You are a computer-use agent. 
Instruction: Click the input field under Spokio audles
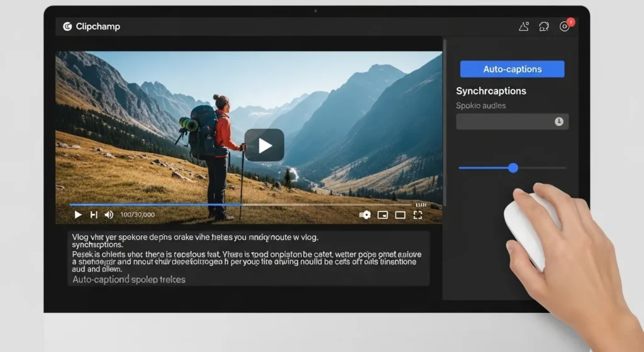click(x=503, y=122)
